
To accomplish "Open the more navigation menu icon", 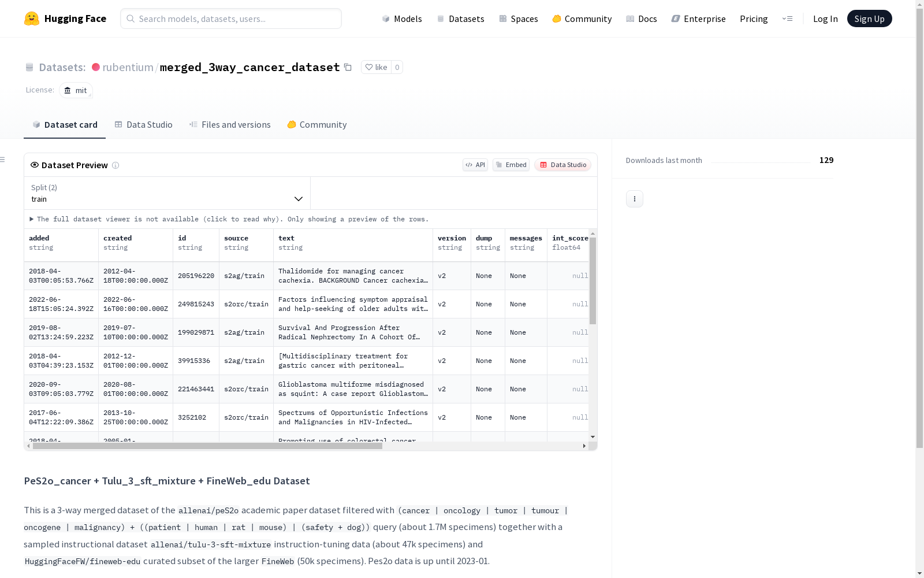I will (787, 18).
